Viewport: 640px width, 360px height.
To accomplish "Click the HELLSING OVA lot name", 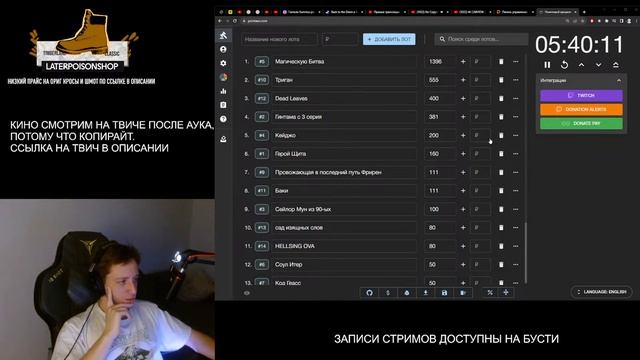I will click(x=295, y=246).
